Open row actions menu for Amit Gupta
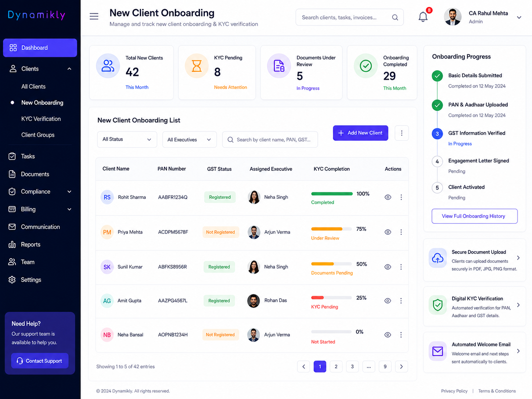Screen dimensions: 532x399 coord(401,301)
